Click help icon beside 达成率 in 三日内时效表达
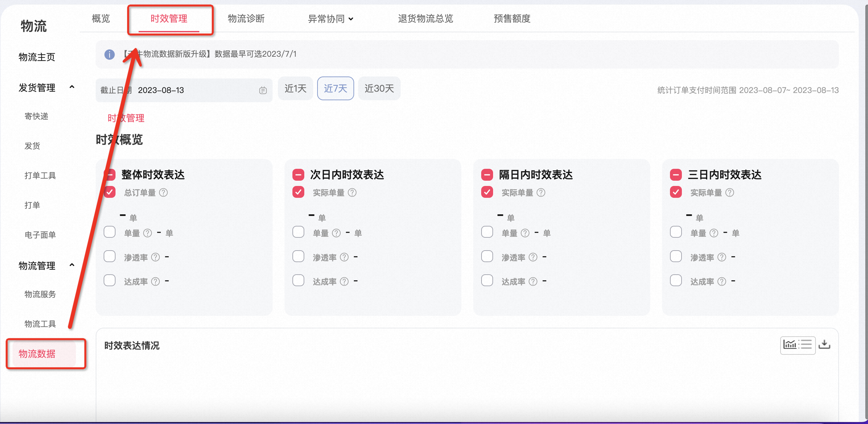This screenshot has width=868, height=424. (721, 281)
